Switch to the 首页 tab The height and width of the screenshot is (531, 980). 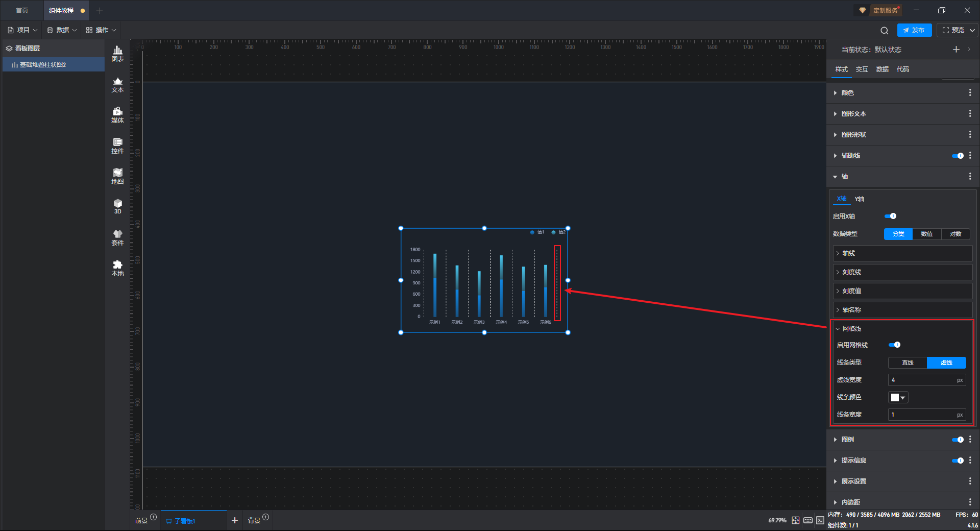pyautogui.click(x=22, y=10)
